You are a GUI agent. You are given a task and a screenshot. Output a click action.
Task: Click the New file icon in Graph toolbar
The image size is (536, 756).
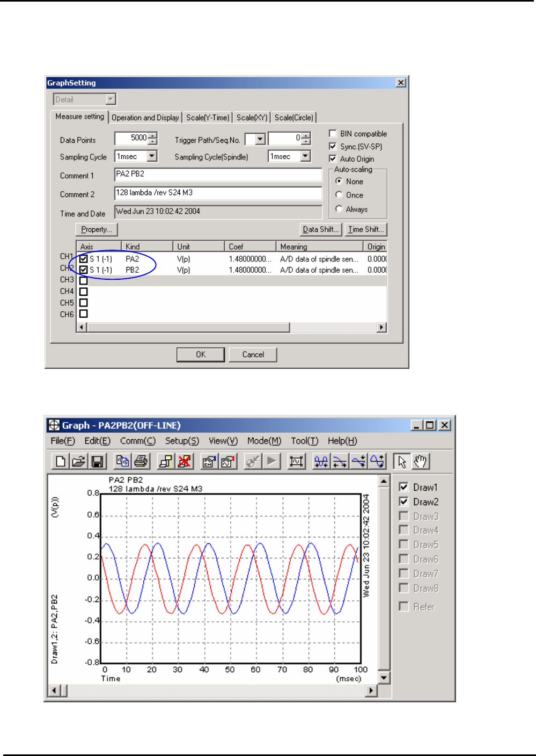(60, 461)
